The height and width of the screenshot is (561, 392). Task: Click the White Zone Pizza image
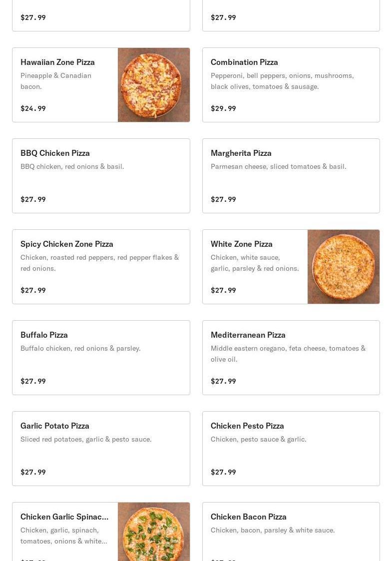344,267
